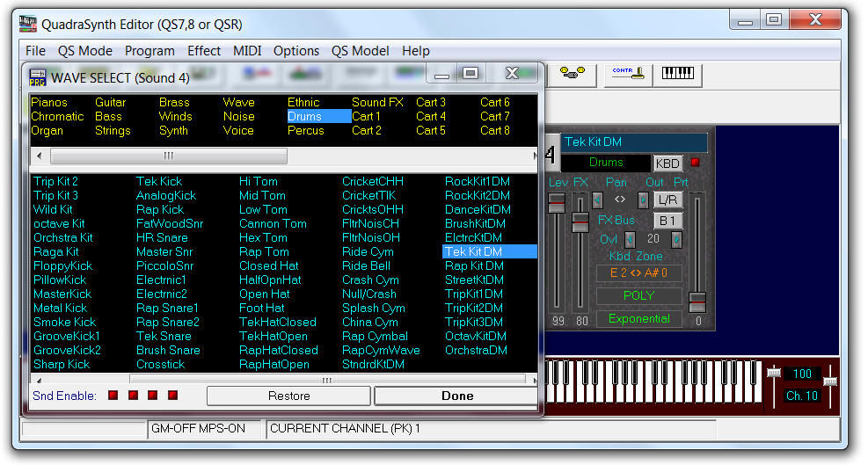
Task: Click the L/R output selector
Action: click(667, 200)
